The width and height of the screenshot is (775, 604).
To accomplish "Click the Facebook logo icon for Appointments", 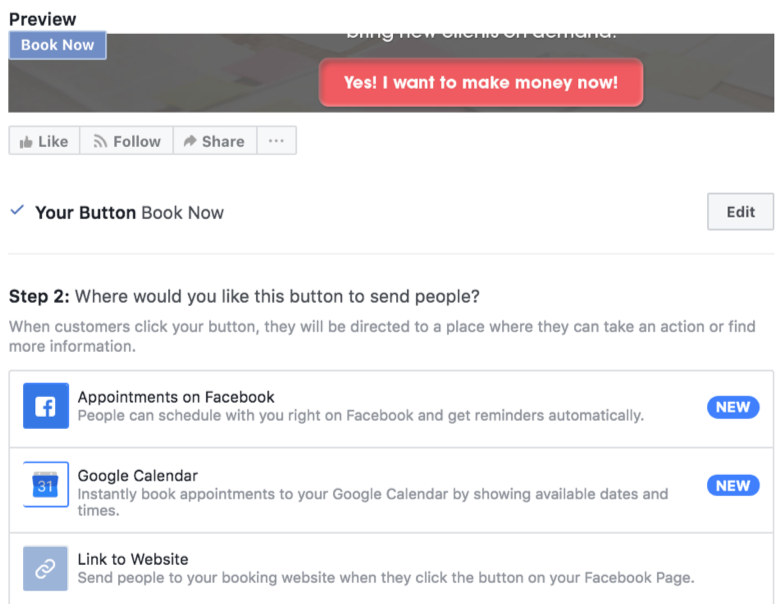I will [x=46, y=406].
